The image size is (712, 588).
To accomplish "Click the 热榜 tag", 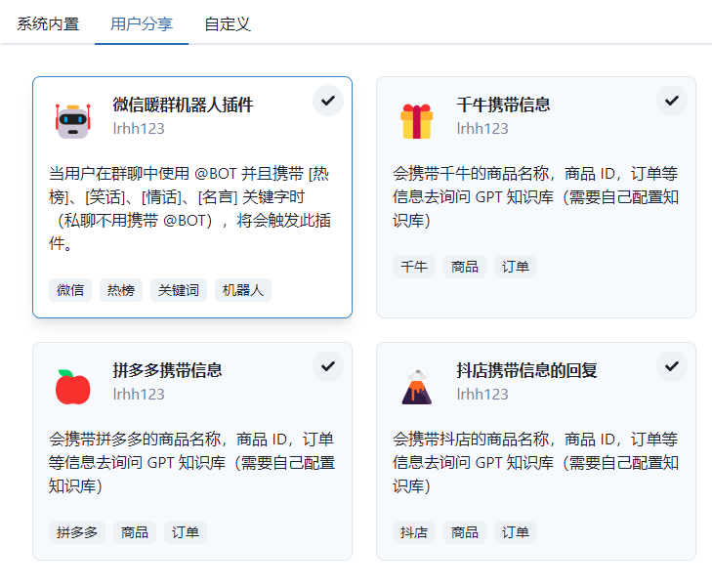I will point(121,290).
